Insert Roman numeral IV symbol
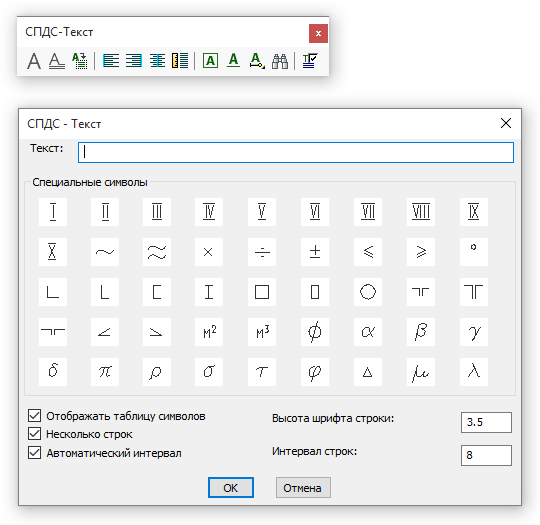The width and height of the screenshot is (540, 525). pos(209,212)
